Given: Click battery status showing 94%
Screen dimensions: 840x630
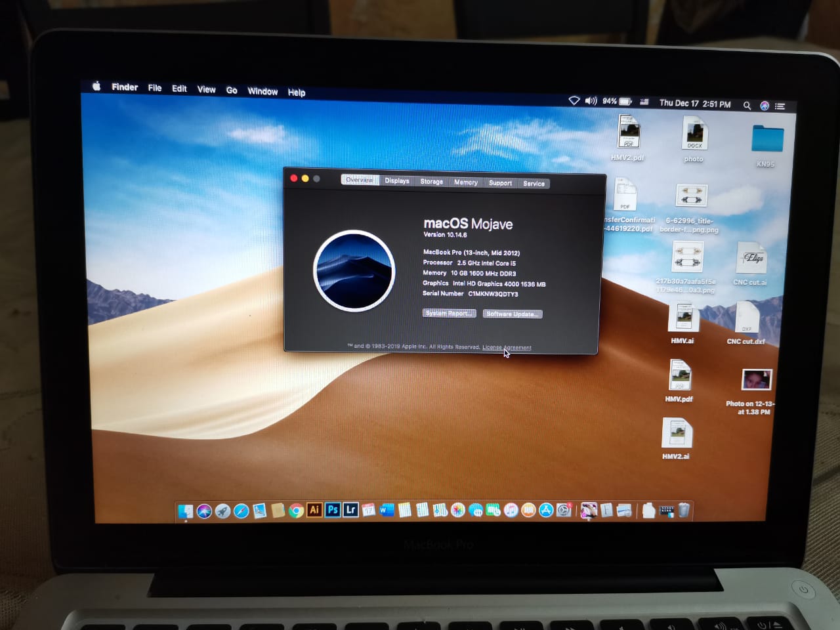Looking at the screenshot, I should pos(617,101).
